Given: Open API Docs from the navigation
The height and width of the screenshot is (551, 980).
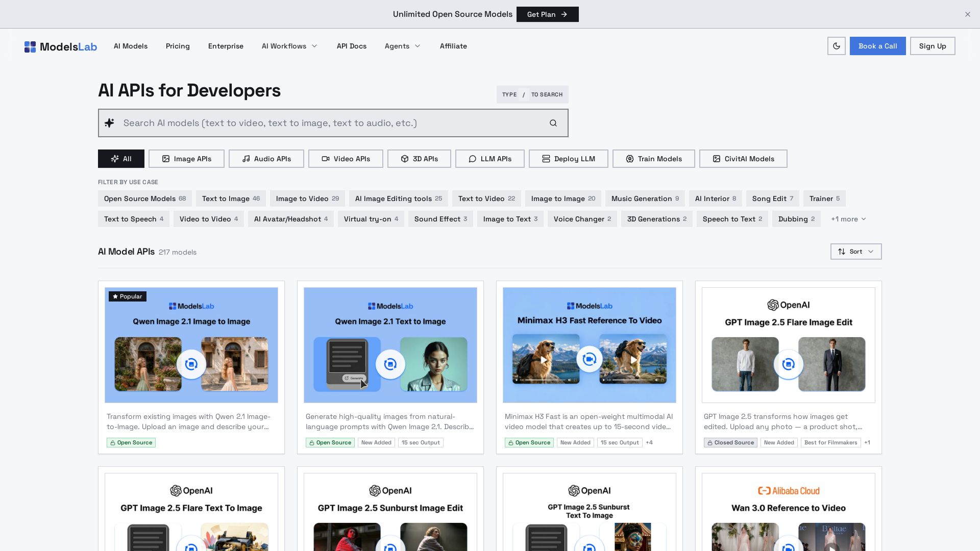Looking at the screenshot, I should click(352, 46).
